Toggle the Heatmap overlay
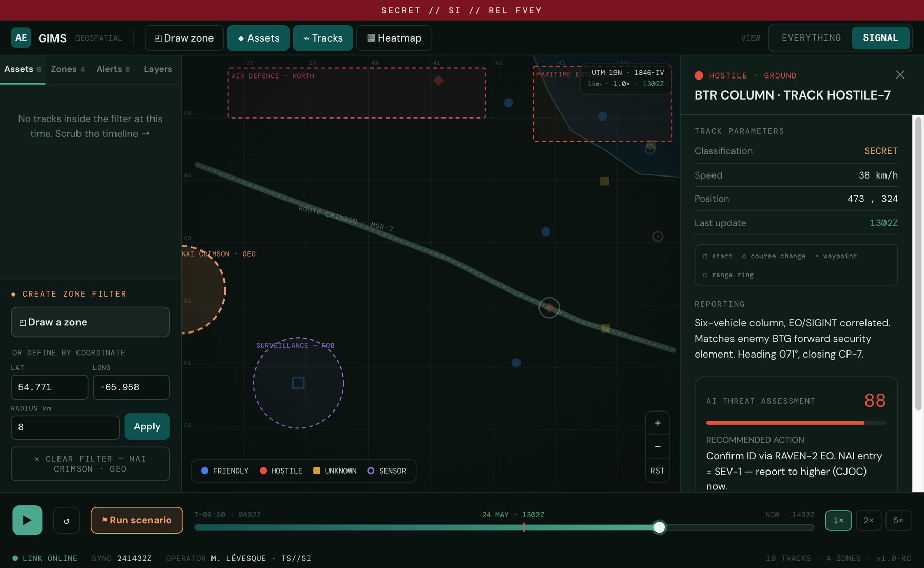This screenshot has height=568, width=924. pyautogui.click(x=394, y=38)
